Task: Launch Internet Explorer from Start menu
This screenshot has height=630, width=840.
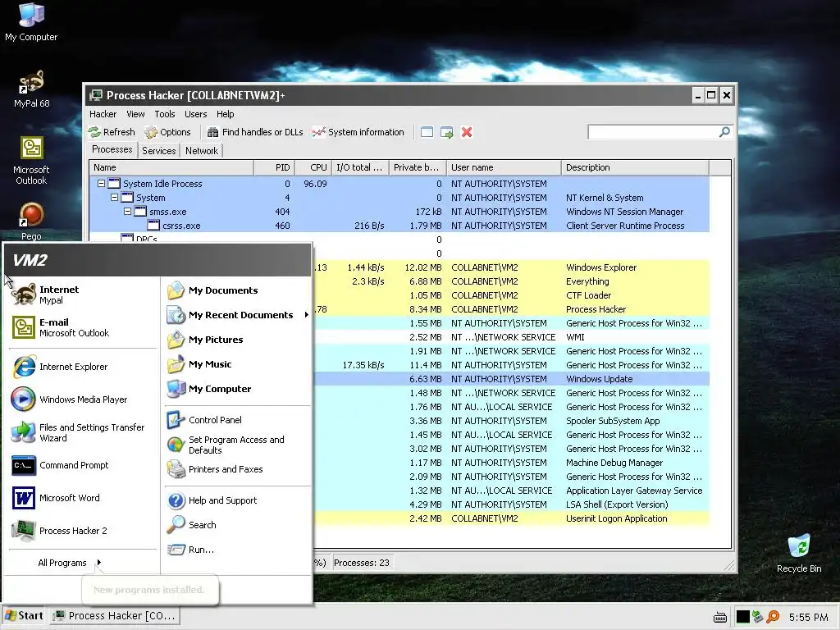Action: tap(84, 367)
